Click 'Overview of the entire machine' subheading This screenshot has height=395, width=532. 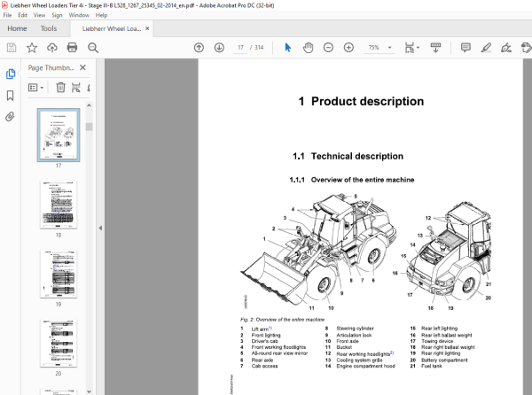363,180
